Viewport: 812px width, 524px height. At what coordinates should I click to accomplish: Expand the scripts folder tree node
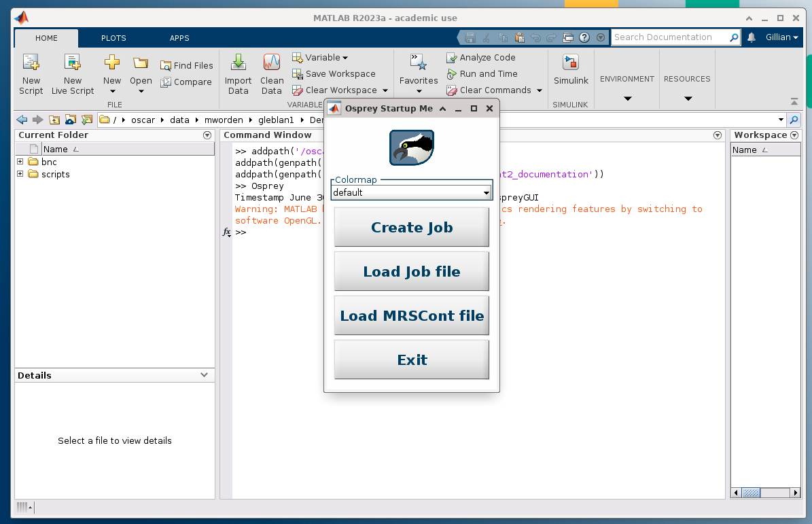(20, 174)
